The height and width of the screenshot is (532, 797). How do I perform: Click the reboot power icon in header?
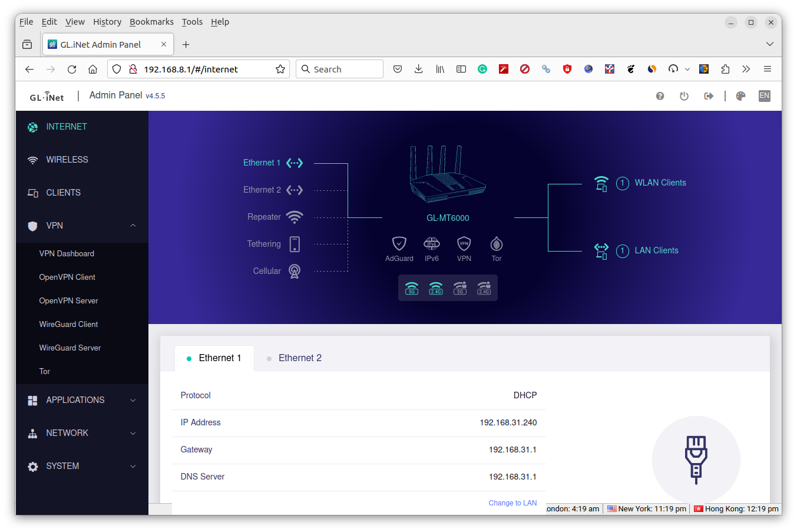(x=684, y=96)
